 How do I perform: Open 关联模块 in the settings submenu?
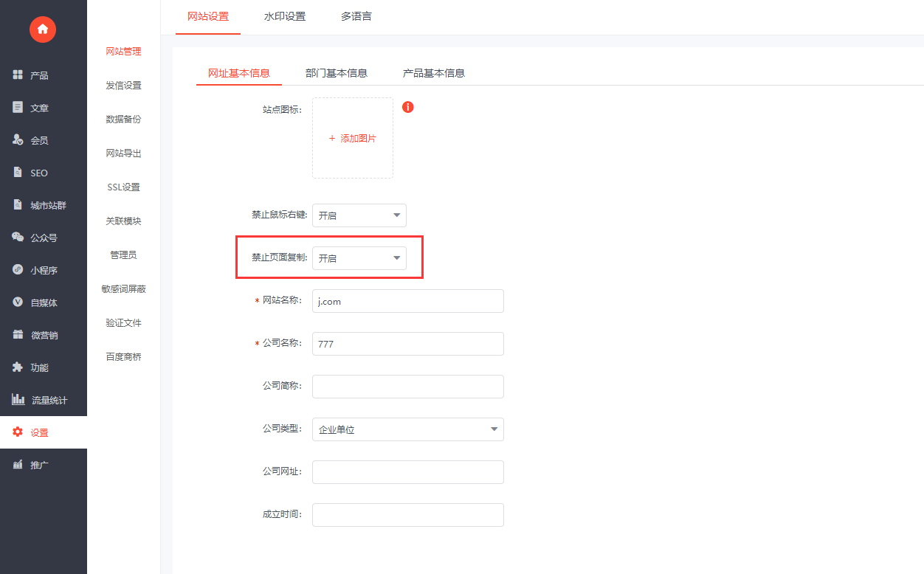(123, 221)
